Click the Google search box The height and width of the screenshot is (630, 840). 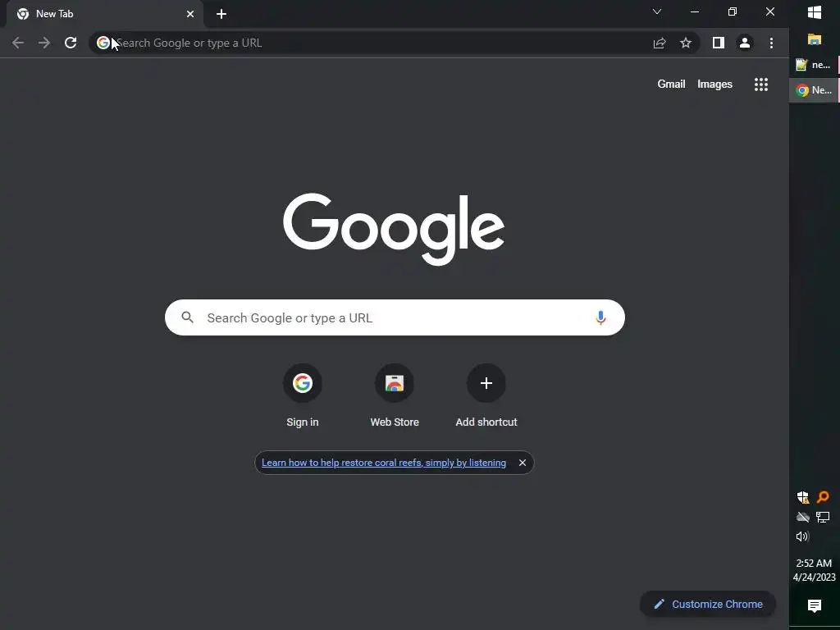395,317
